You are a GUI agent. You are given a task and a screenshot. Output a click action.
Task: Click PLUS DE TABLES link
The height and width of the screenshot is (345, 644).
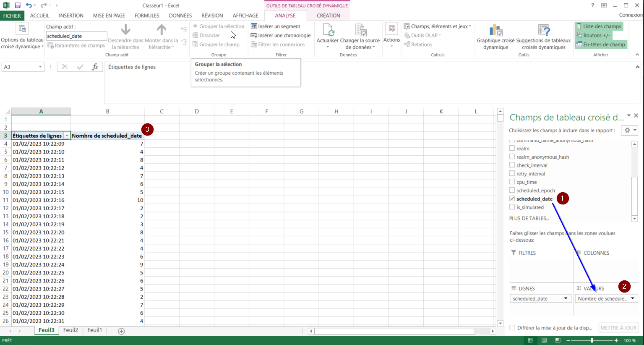tap(529, 218)
